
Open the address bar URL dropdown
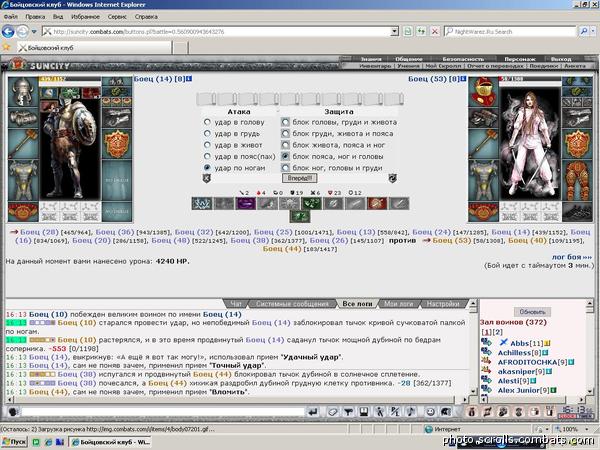click(x=395, y=31)
